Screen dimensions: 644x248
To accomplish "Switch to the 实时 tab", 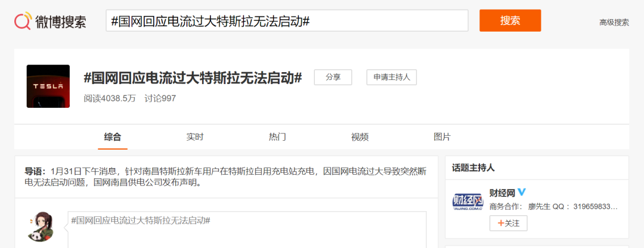I will (194, 137).
